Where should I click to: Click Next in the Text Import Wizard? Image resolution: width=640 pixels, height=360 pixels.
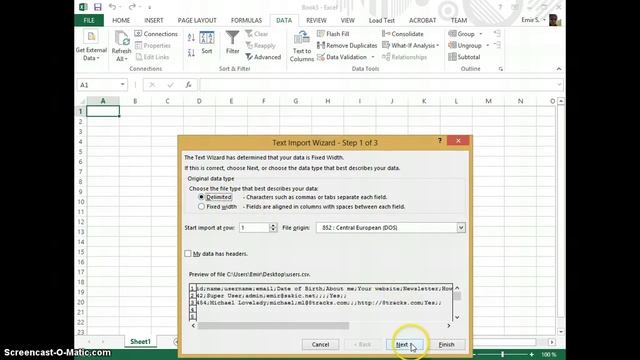[404, 344]
